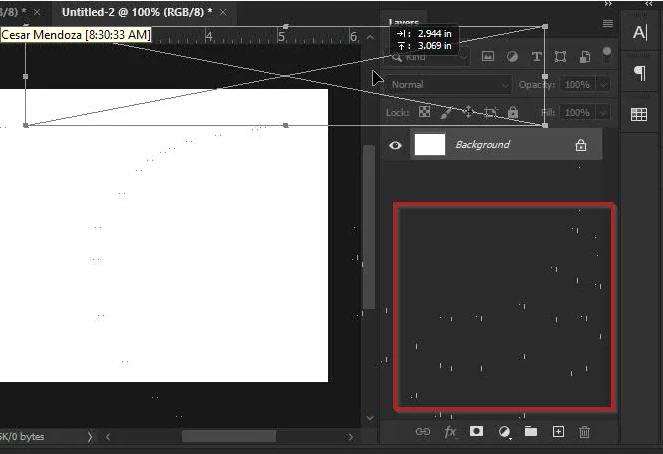The height and width of the screenshot is (454, 663).
Task: Click the horizontal canvas scrollbar thumb
Action: (229, 436)
